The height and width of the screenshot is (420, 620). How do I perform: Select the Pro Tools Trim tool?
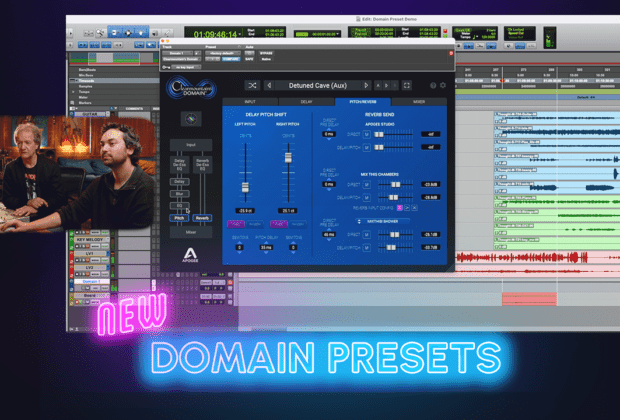click(x=115, y=33)
